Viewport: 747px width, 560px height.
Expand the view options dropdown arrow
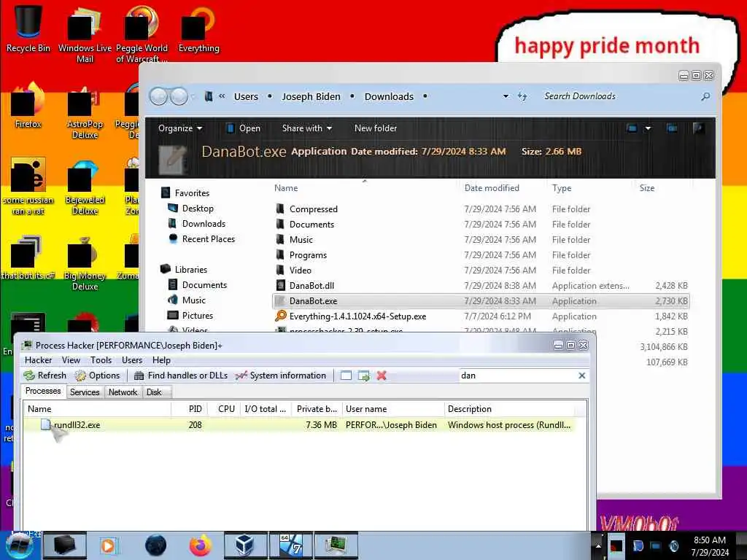(648, 128)
